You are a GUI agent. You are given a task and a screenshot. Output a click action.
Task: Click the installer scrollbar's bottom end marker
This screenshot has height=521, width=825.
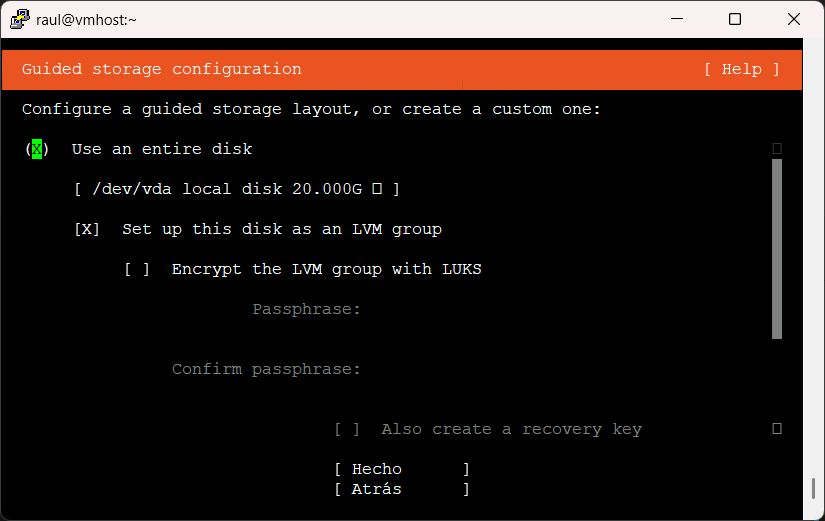[x=777, y=429]
